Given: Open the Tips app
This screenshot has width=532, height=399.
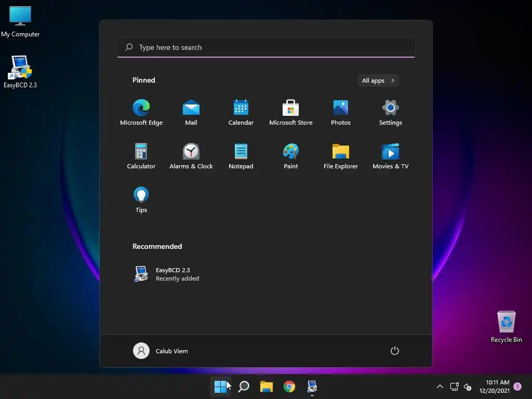Looking at the screenshot, I should [x=141, y=200].
